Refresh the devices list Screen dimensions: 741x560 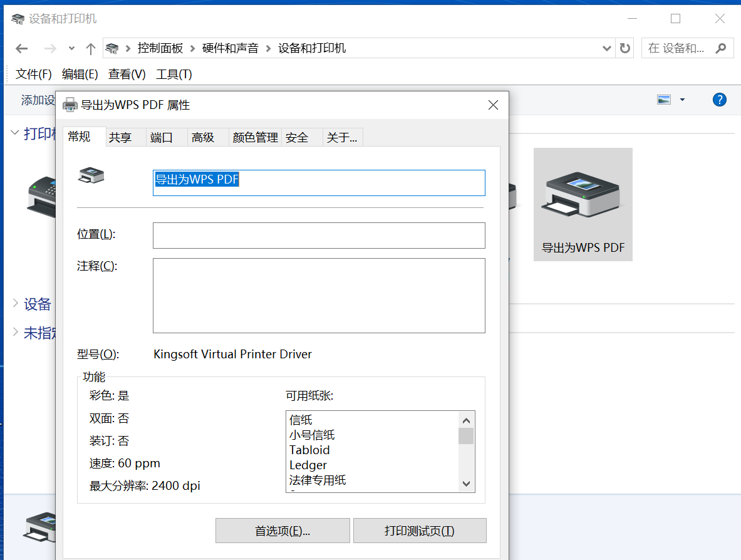click(624, 48)
